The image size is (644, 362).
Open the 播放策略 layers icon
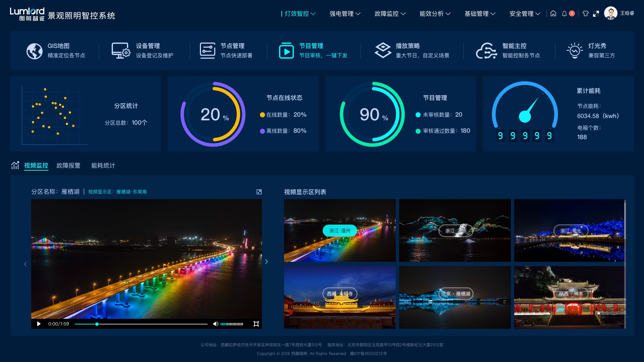[383, 51]
